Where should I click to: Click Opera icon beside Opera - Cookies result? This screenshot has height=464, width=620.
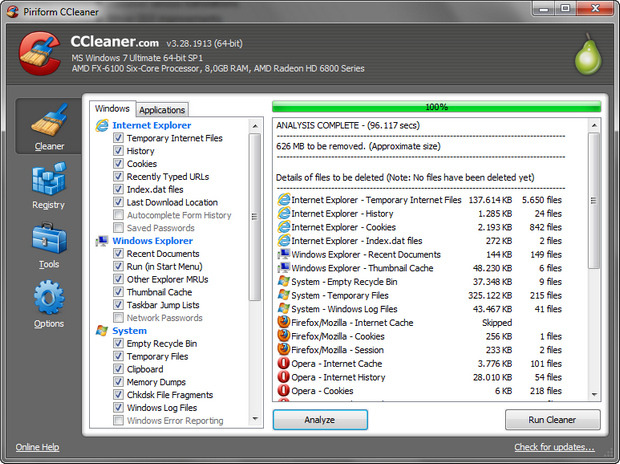click(x=284, y=390)
